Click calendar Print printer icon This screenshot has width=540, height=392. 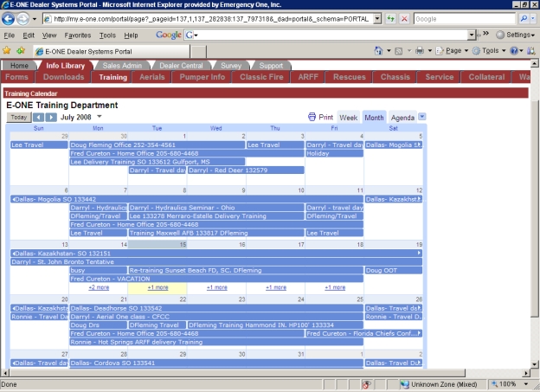[312, 117]
